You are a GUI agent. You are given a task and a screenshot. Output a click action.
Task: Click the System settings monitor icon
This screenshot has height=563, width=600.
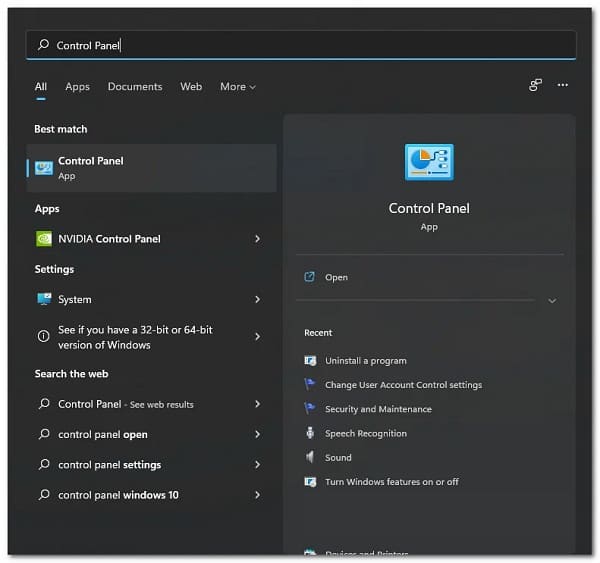(44, 299)
